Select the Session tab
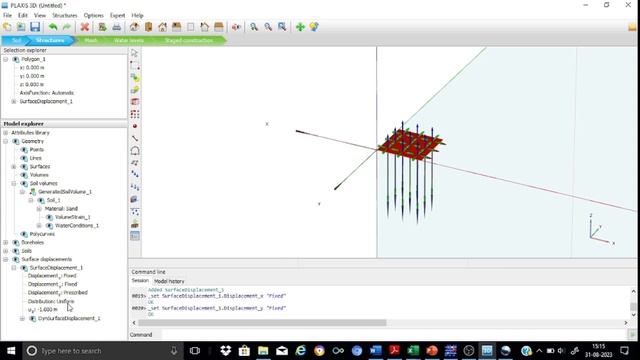The image size is (640, 360). tap(140, 281)
